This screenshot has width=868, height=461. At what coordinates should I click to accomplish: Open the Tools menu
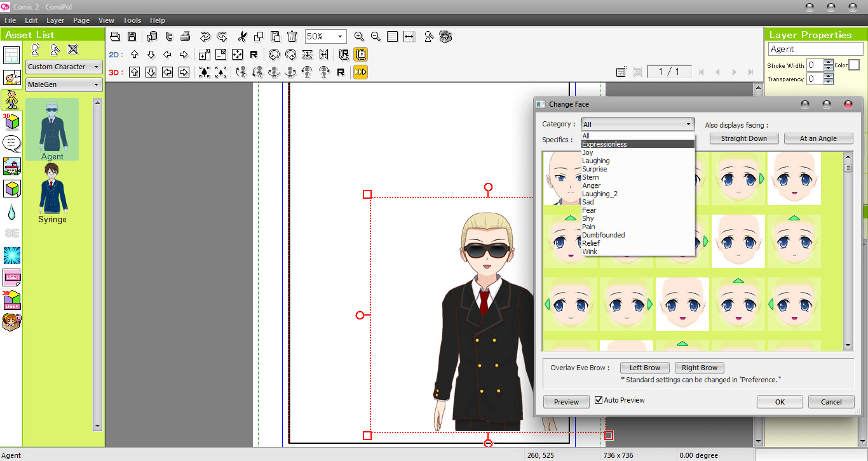point(132,20)
